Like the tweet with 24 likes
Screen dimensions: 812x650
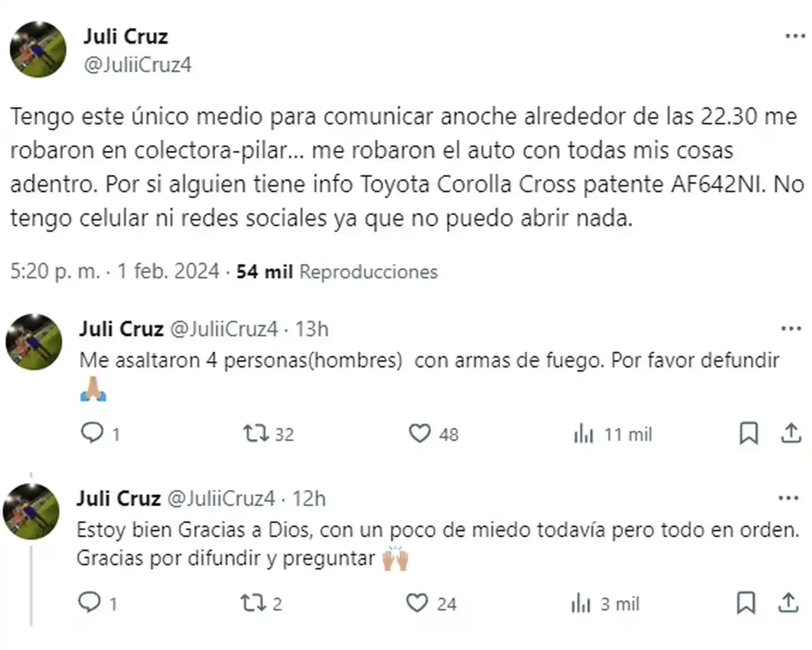[x=417, y=603]
